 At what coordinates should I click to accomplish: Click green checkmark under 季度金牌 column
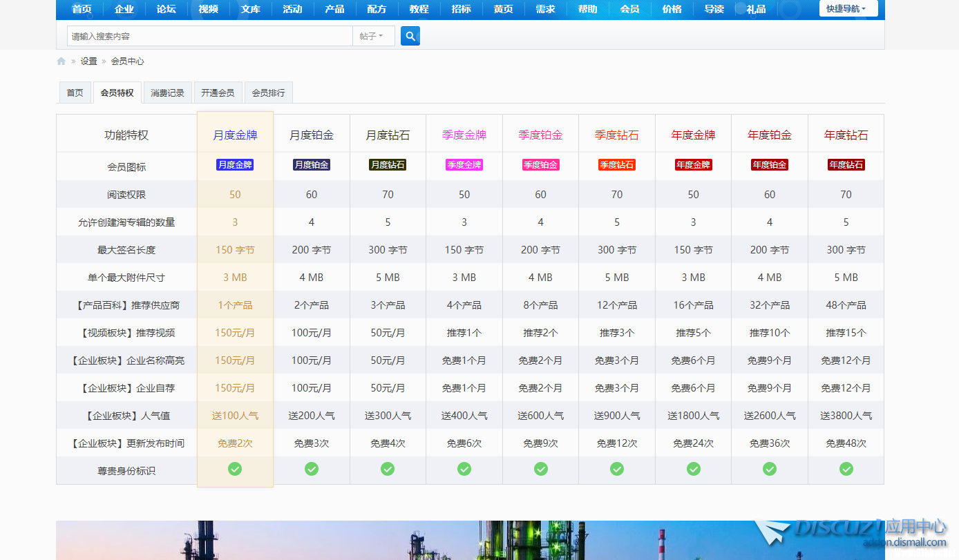pos(464,469)
